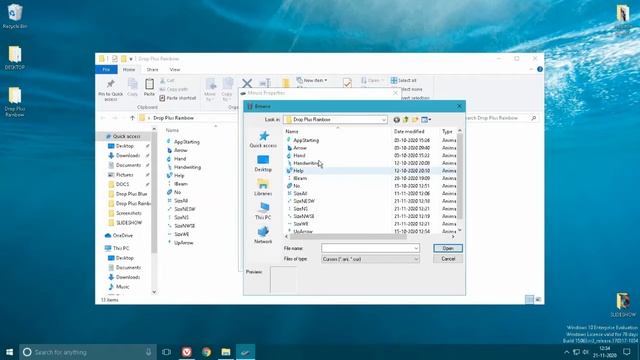The image size is (640, 360).
Task: Select IBeam cursor file in Browse dialog
Action: 300,178
